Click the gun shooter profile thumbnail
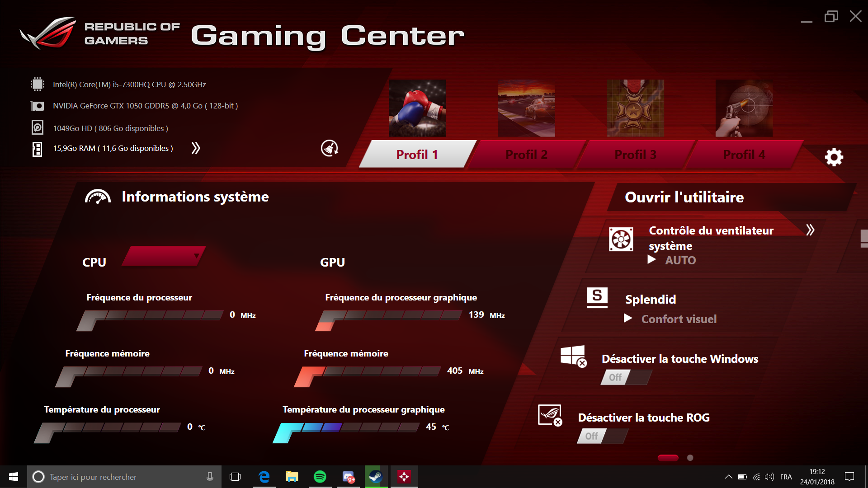868x488 pixels. 744,108
